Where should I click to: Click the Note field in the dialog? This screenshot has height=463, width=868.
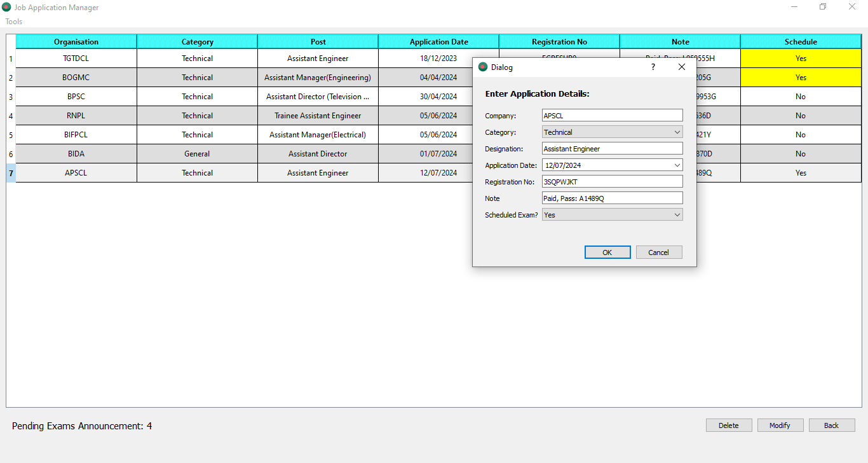(x=613, y=198)
